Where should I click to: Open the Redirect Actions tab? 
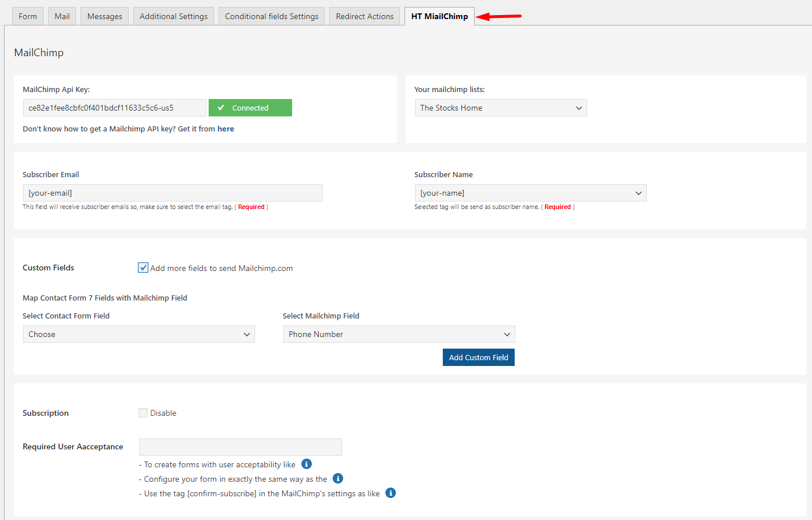365,16
